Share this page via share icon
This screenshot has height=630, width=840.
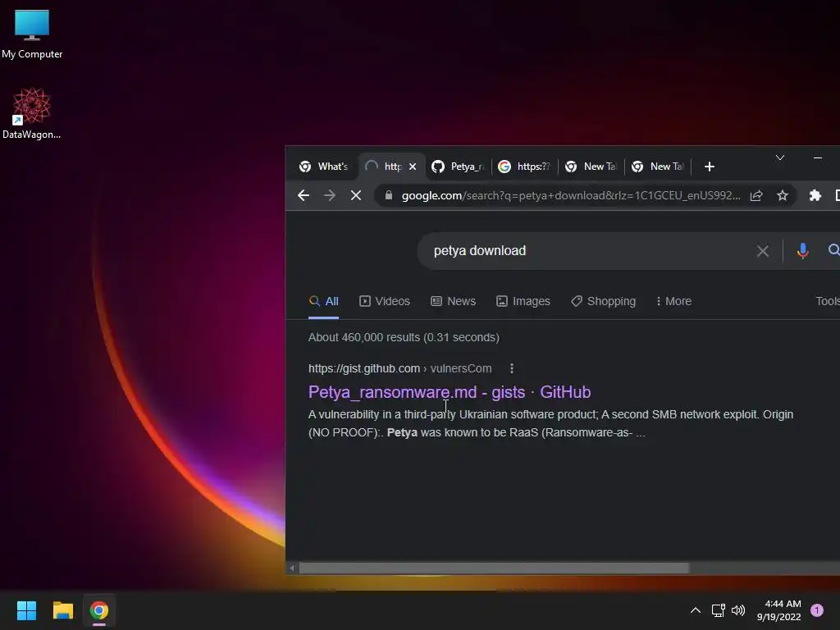point(756,195)
